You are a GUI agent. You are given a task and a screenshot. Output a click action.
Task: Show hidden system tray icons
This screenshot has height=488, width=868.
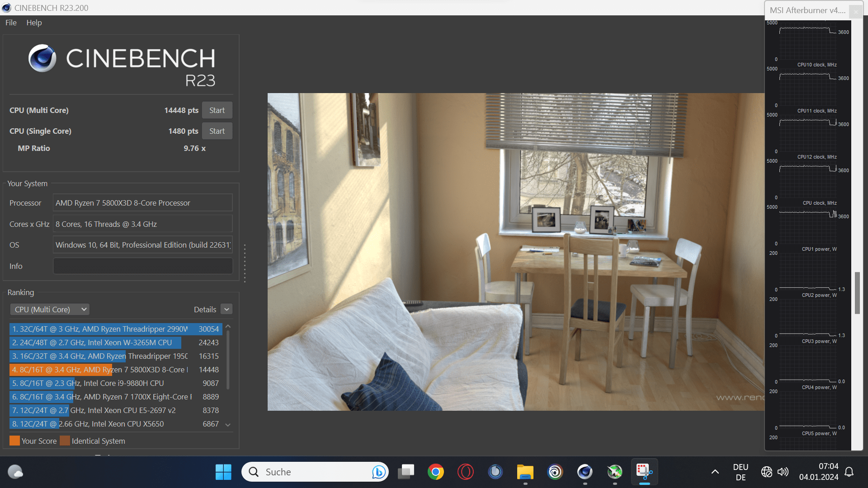(715, 472)
